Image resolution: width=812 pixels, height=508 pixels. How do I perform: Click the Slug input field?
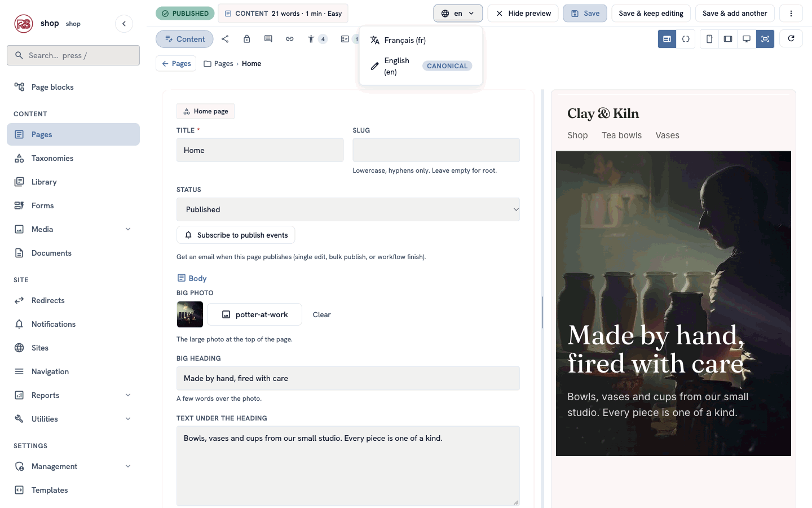[x=436, y=150]
